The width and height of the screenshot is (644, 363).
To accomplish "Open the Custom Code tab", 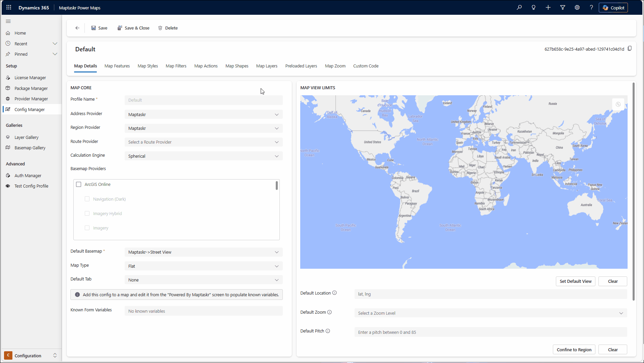I will point(366,66).
